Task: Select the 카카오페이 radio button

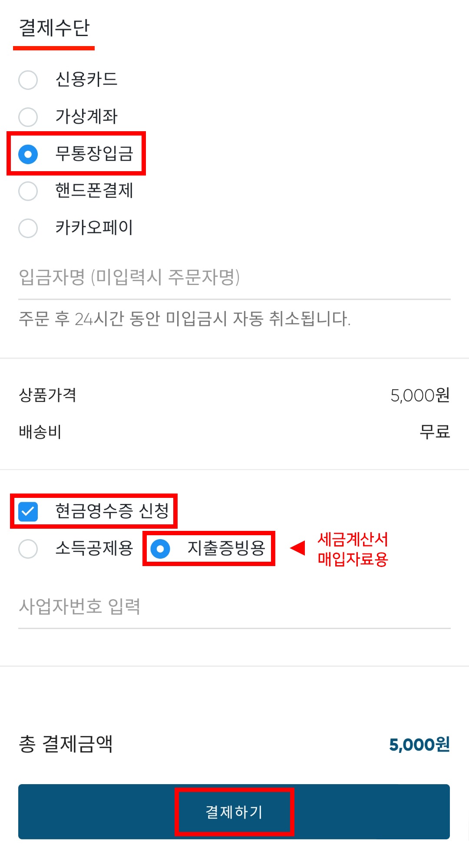Action: [28, 228]
